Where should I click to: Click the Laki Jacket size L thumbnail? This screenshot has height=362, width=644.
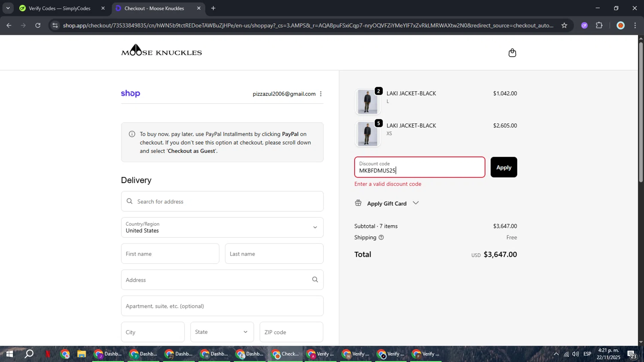[368, 102]
